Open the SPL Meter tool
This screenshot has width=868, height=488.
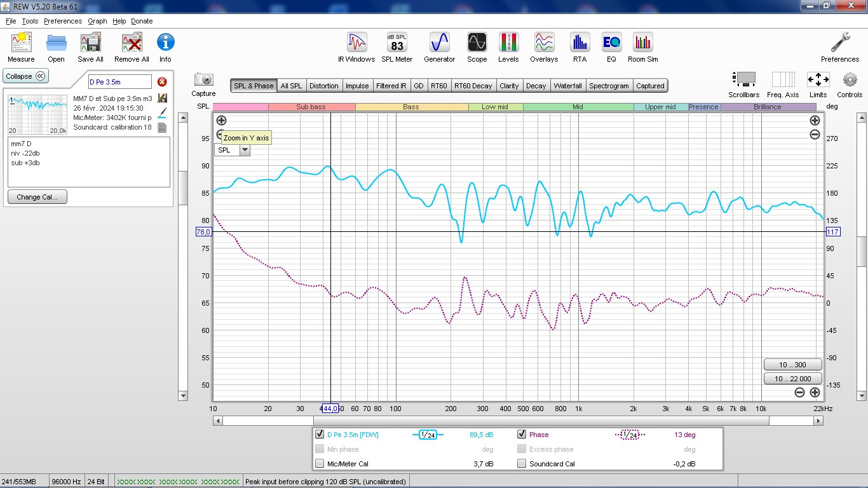click(x=397, y=48)
